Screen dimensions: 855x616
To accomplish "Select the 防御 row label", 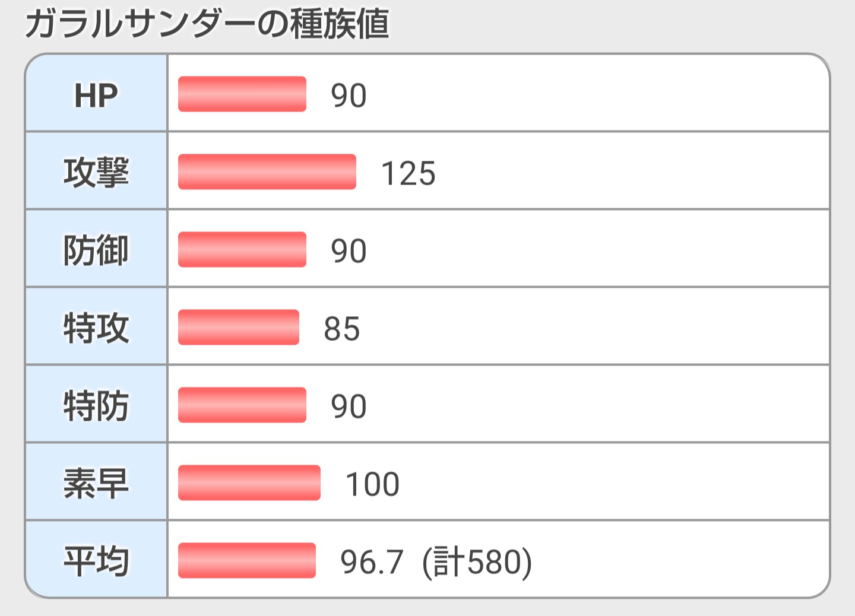I will tap(96, 250).
